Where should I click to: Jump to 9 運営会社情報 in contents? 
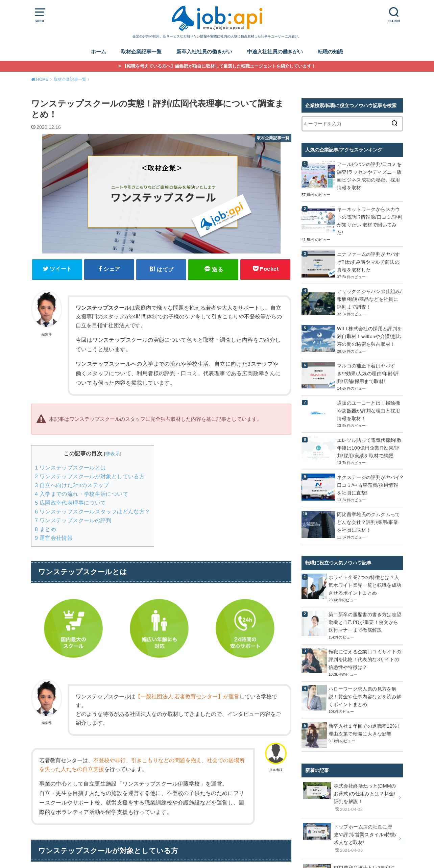coord(54,538)
